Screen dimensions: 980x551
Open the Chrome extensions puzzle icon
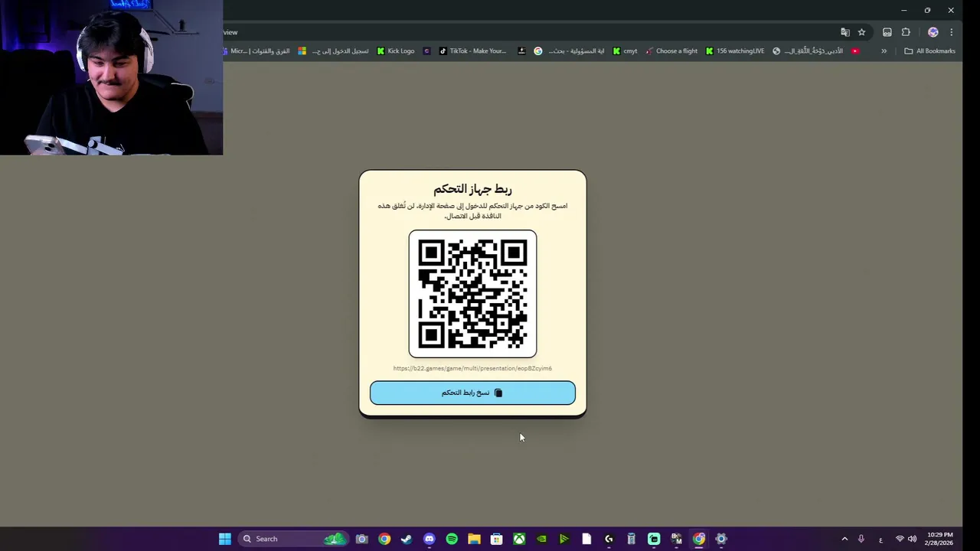coord(906,32)
